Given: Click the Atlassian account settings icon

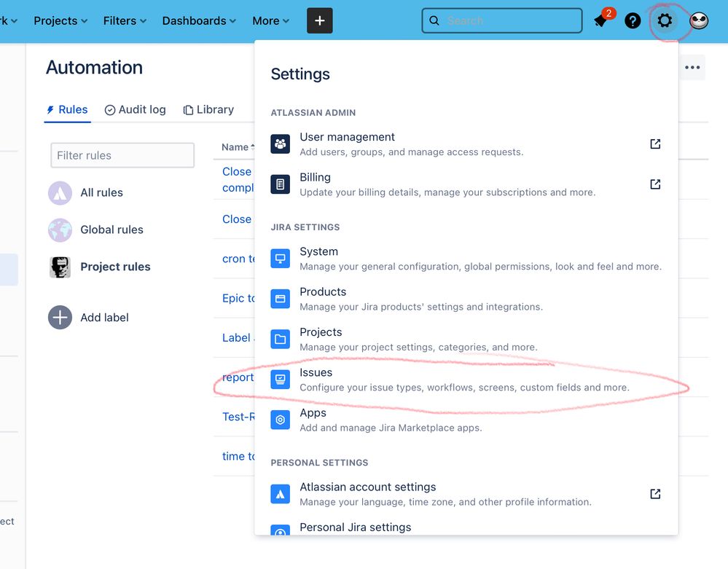Looking at the screenshot, I should tap(281, 494).
